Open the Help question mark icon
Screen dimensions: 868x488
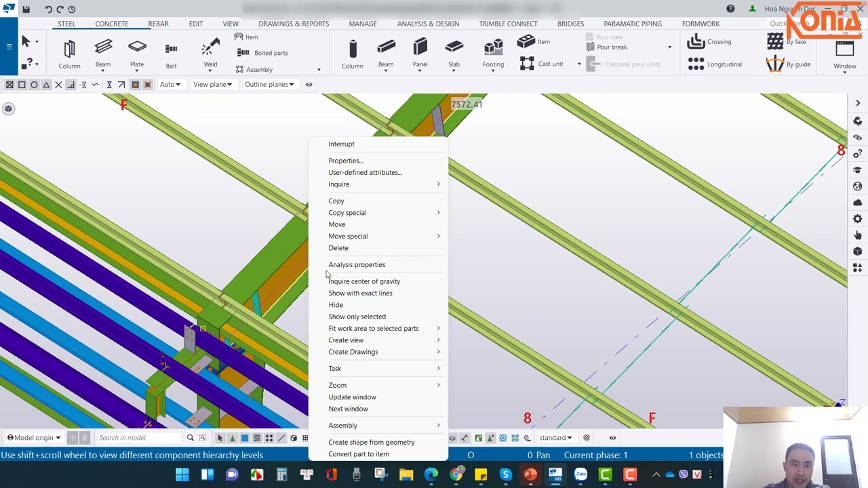pyautogui.click(x=730, y=9)
